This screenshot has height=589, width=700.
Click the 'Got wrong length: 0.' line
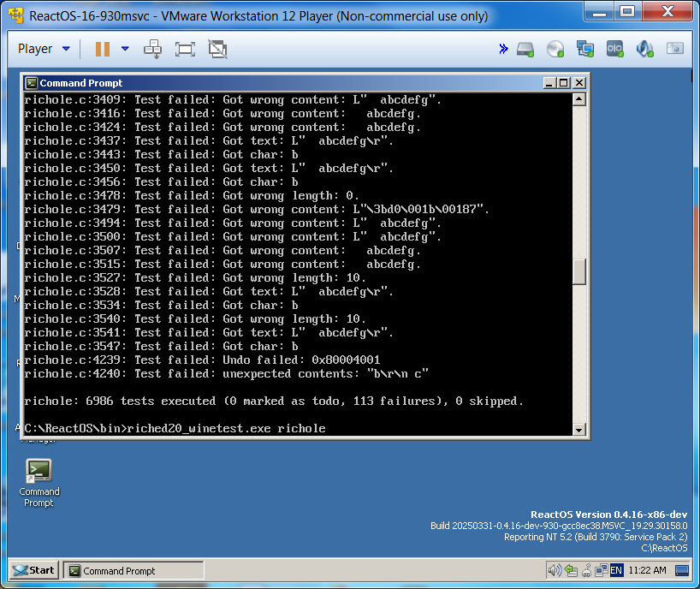click(x=192, y=195)
